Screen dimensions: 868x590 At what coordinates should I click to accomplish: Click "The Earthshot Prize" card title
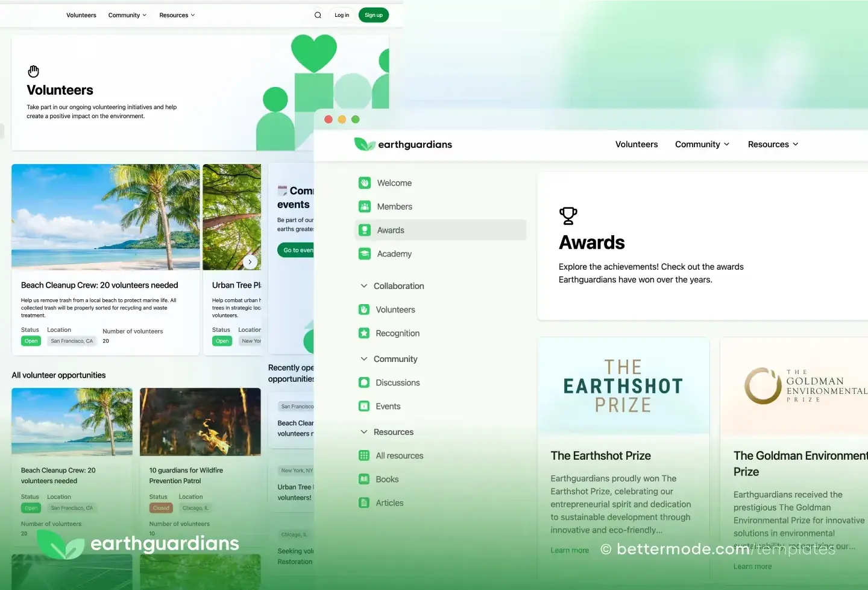click(x=601, y=456)
